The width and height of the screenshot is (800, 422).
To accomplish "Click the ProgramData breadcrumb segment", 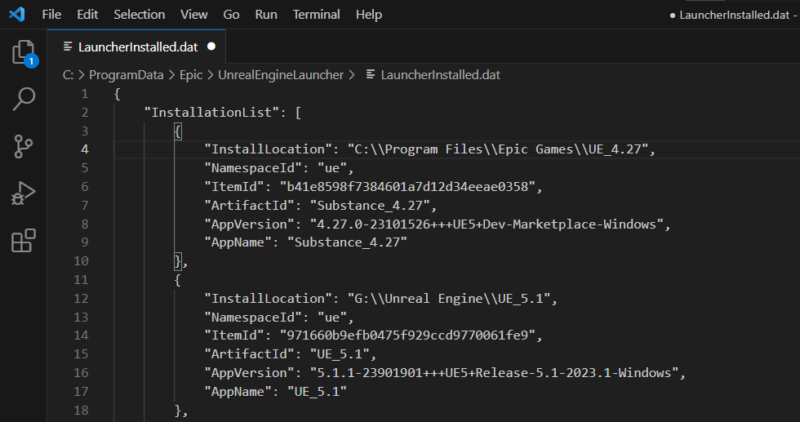I will tap(126, 75).
